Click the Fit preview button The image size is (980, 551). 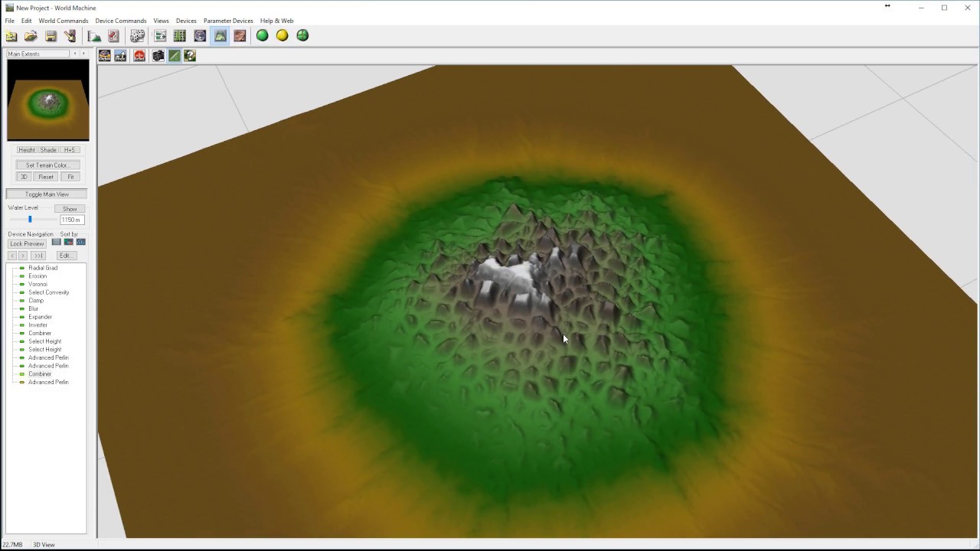click(70, 177)
